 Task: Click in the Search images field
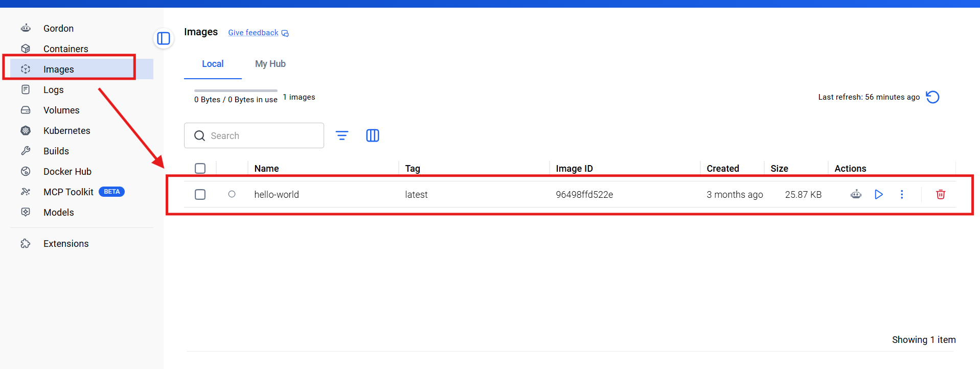(x=254, y=135)
